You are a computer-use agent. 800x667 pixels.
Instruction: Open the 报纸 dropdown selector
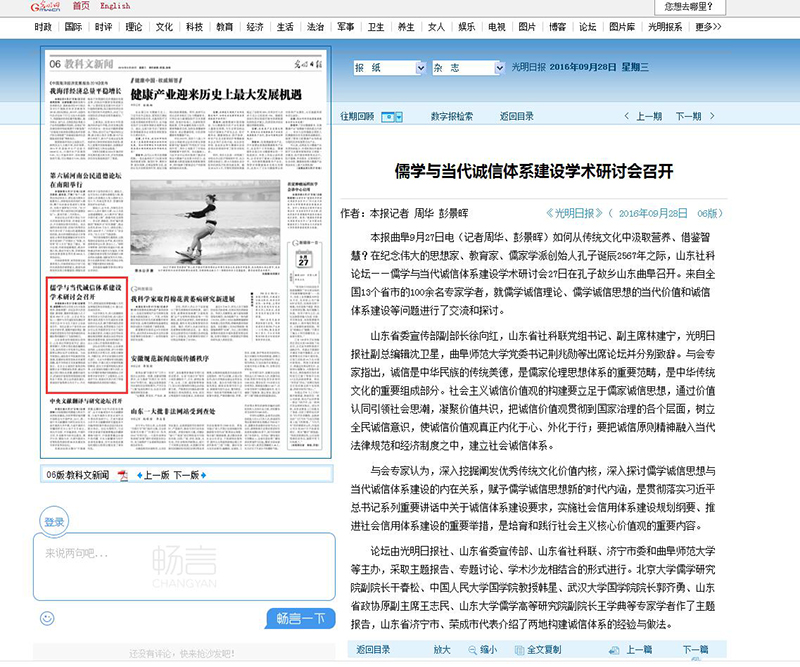pos(387,69)
